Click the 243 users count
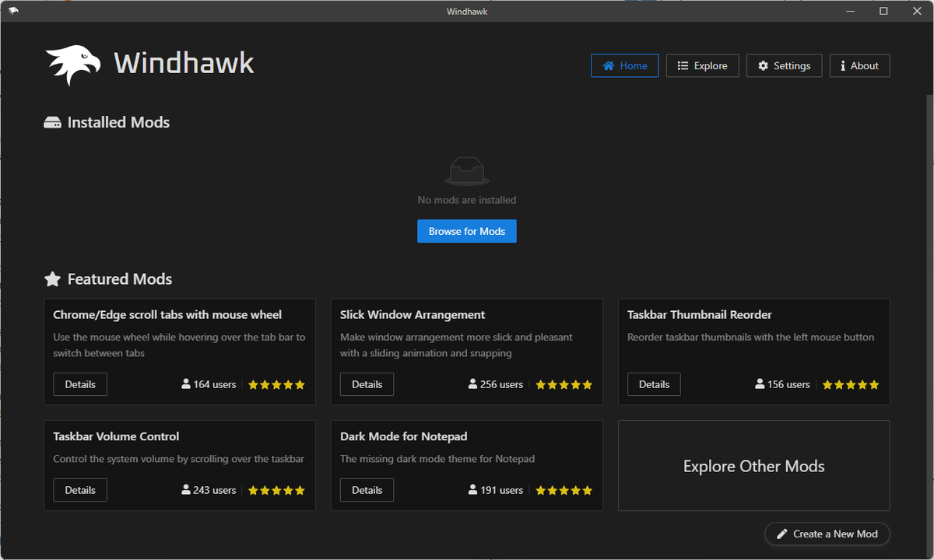The width and height of the screenshot is (934, 560). 209,490
